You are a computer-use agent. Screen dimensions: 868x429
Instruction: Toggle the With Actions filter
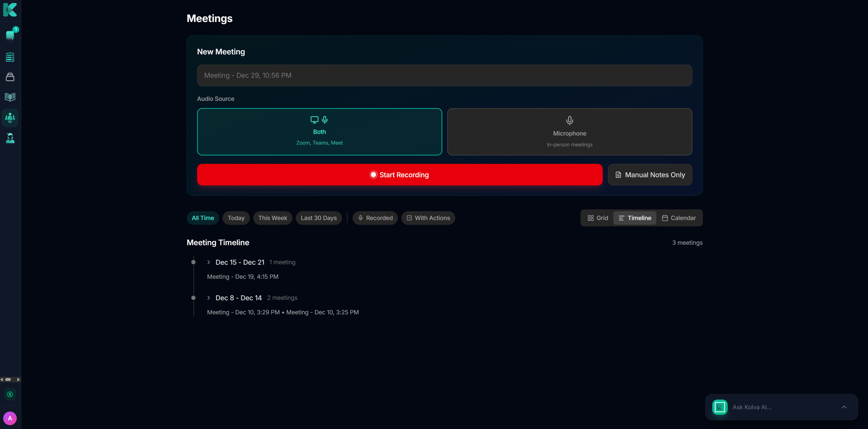428,218
